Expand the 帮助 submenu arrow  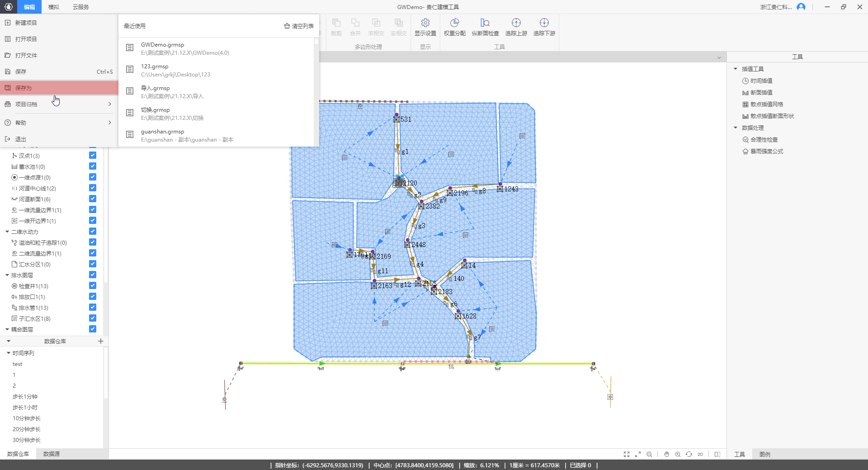point(110,123)
